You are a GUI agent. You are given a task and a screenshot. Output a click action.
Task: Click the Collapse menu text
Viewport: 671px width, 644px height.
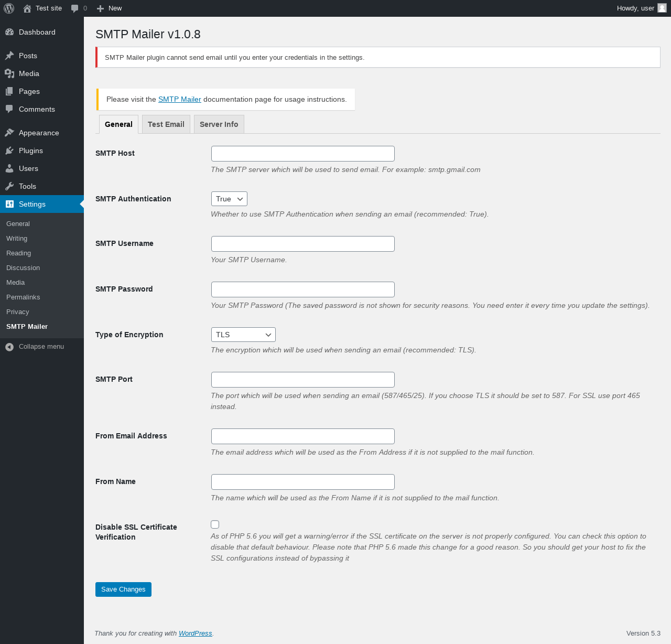pos(41,347)
